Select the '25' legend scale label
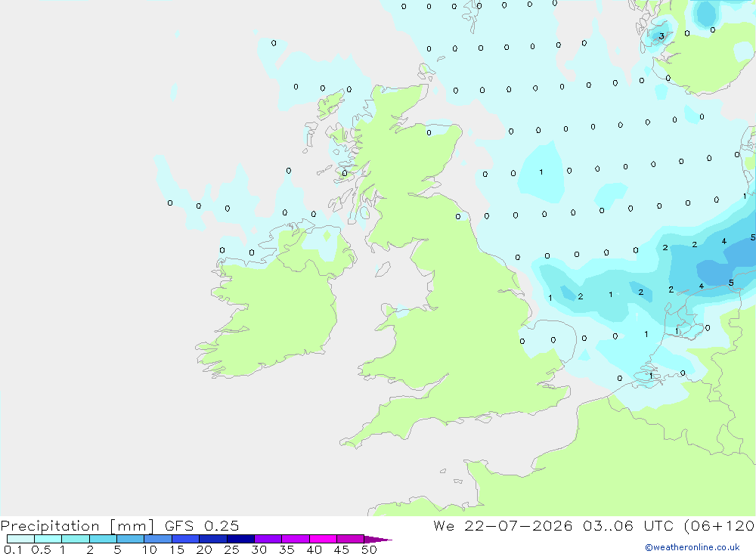The image size is (756, 554). [x=231, y=549]
